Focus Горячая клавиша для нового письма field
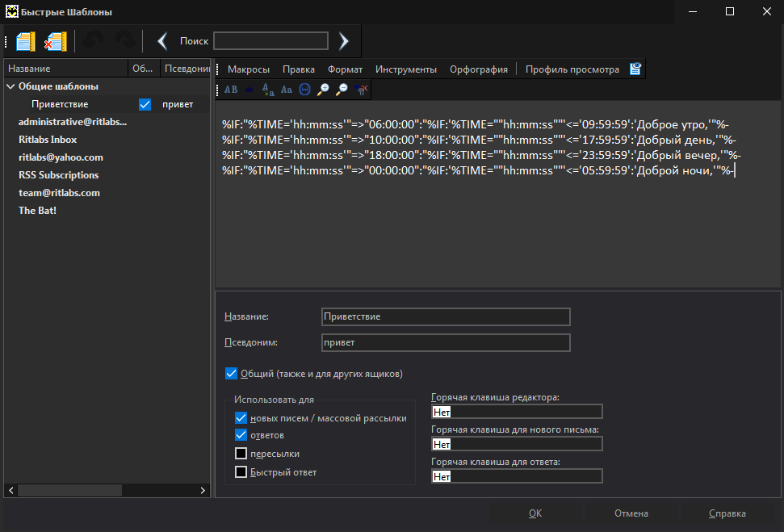The height and width of the screenshot is (532, 784). (517, 444)
